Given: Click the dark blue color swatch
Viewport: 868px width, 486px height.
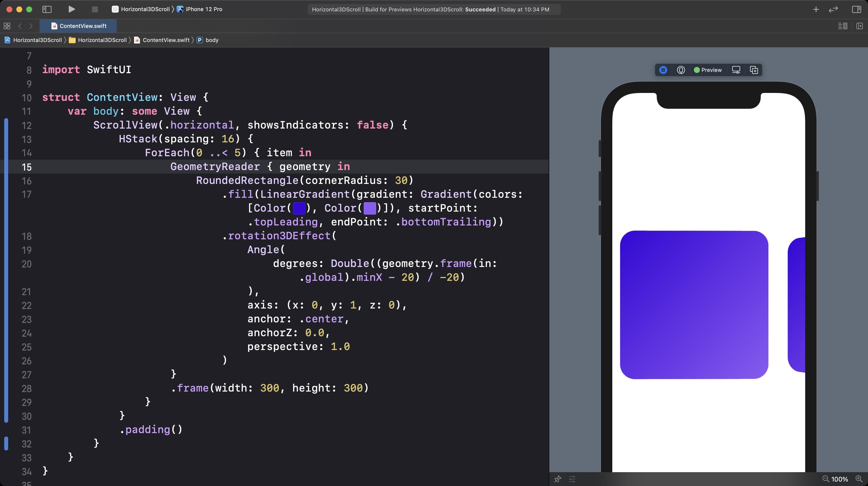Looking at the screenshot, I should (x=299, y=208).
